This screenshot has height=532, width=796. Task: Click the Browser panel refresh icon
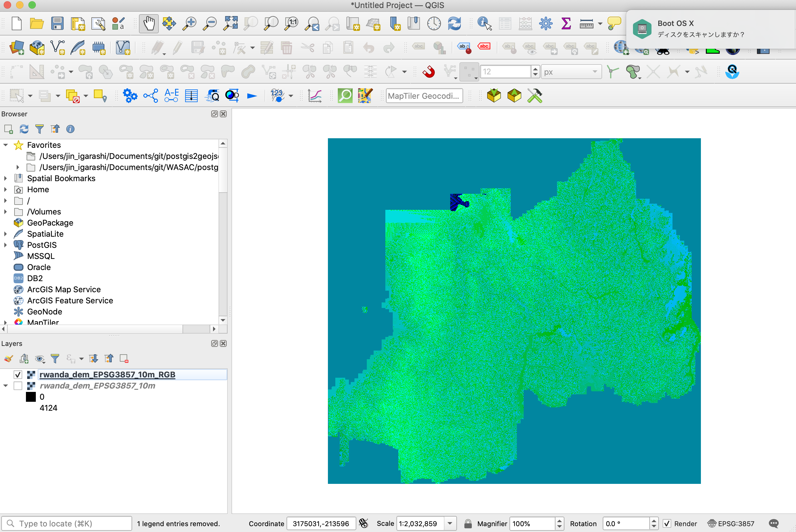24,129
